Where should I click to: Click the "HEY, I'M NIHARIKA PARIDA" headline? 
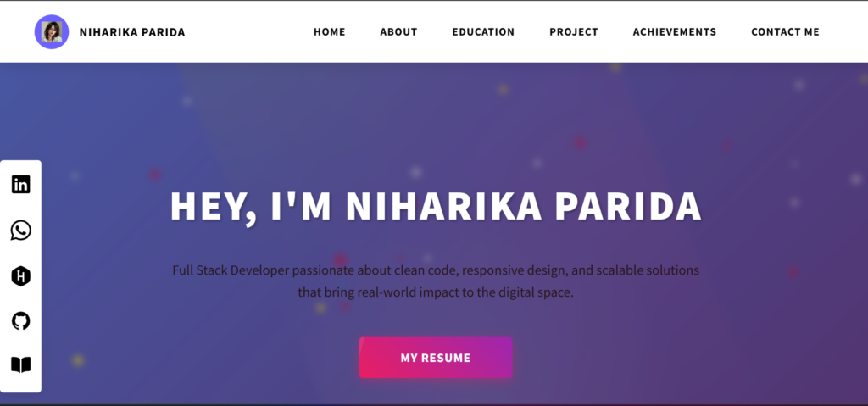tap(436, 207)
